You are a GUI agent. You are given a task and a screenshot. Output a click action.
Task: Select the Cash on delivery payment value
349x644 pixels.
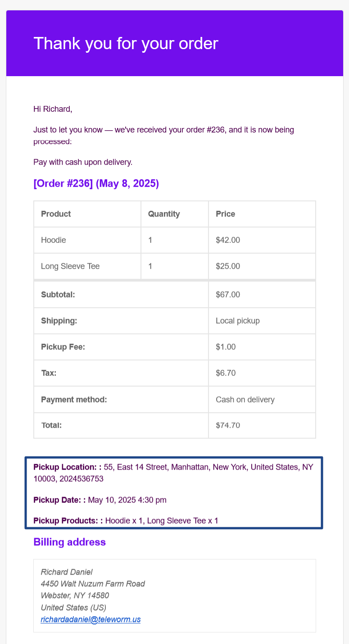[x=245, y=400]
